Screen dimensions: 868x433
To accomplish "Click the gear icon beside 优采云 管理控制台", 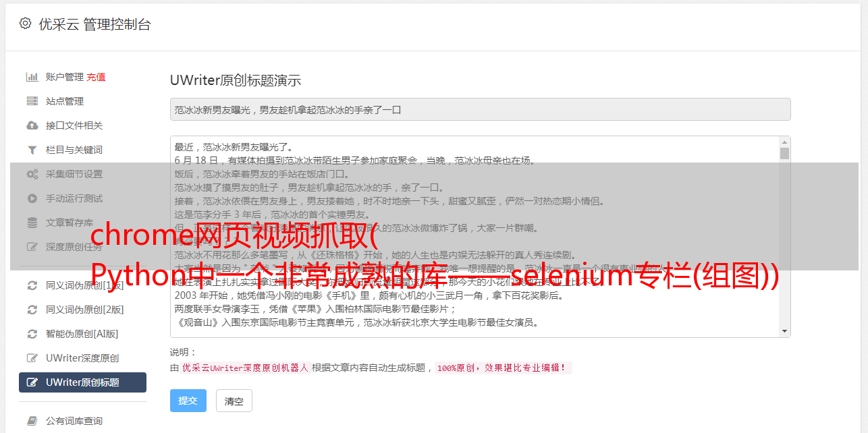I will (x=25, y=24).
